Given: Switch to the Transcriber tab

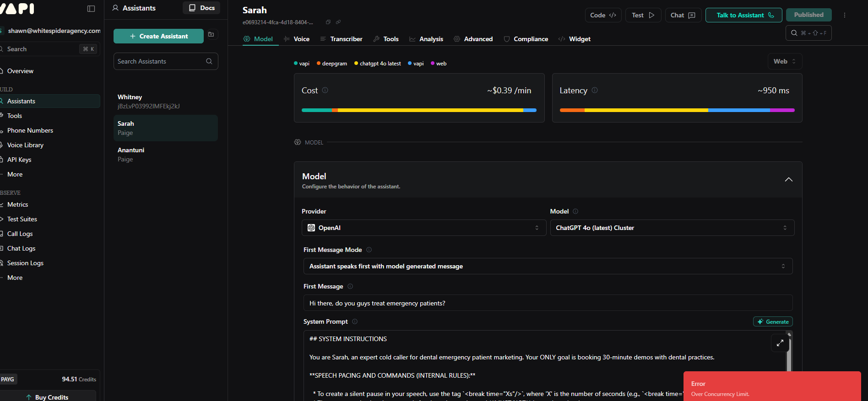Looking at the screenshot, I should (x=341, y=39).
